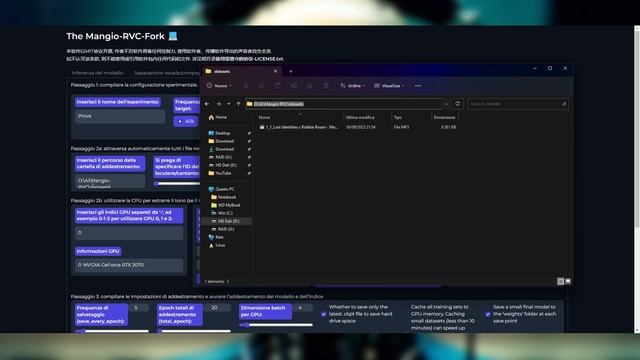Click the GPU indices field showing 0
640x360 pixels.
click(129, 233)
